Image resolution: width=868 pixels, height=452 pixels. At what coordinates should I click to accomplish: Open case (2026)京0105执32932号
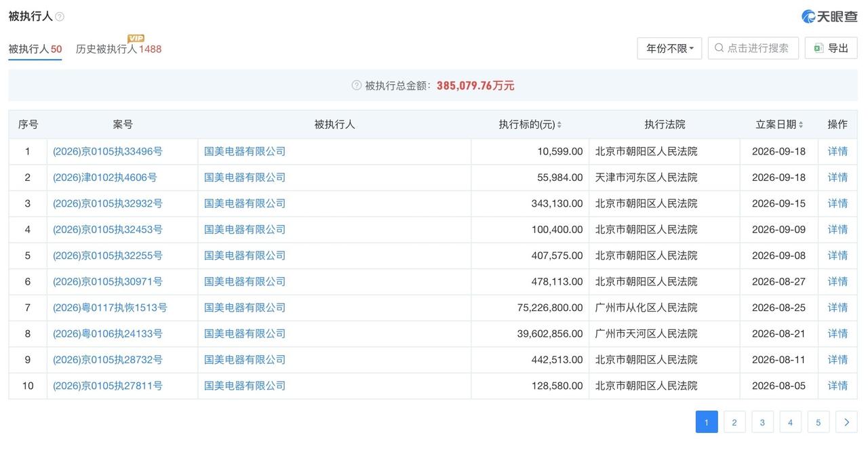[108, 203]
